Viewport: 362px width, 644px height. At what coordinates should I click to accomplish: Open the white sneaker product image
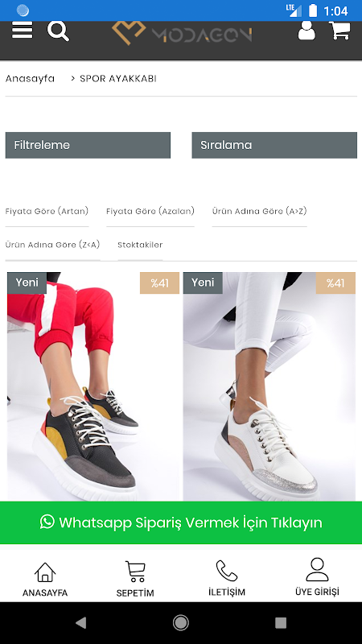[269, 386]
